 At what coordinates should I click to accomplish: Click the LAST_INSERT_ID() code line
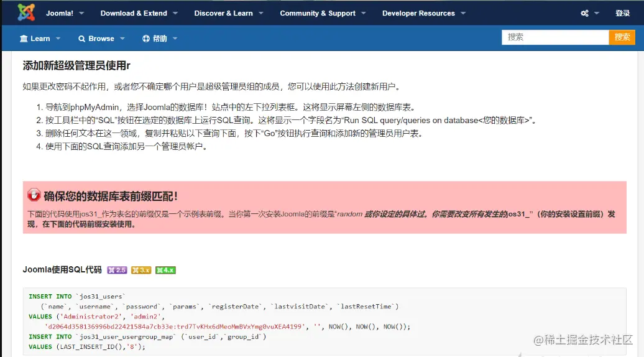tap(87, 346)
